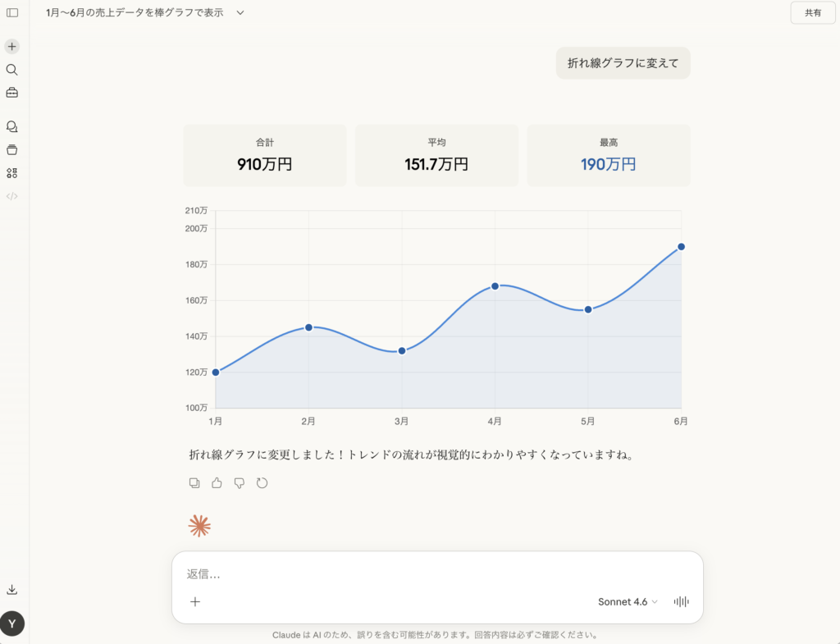Expand the conversation title dropdown chevron

click(240, 13)
